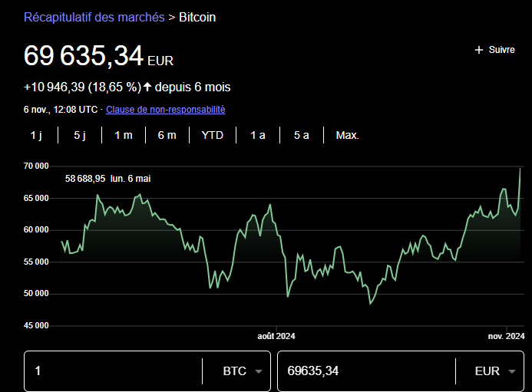Click the Bitcoin breadcrumb title
Image resolution: width=532 pixels, height=392 pixels.
[197, 17]
